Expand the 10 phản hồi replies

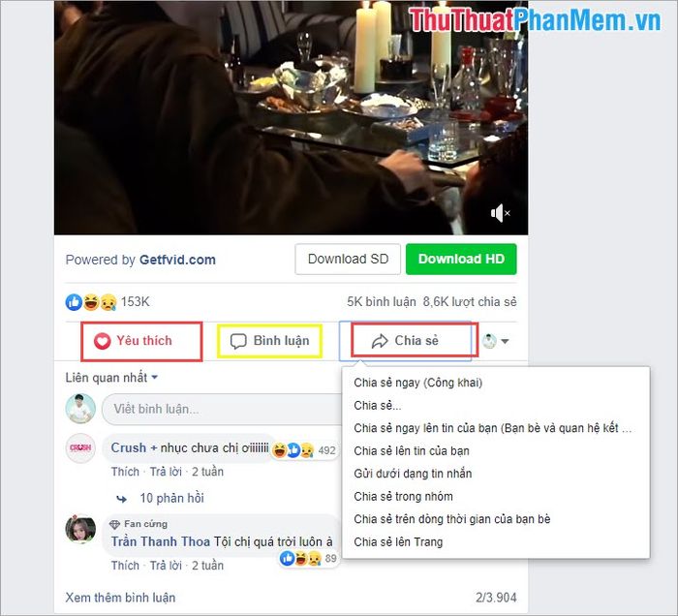tap(171, 498)
